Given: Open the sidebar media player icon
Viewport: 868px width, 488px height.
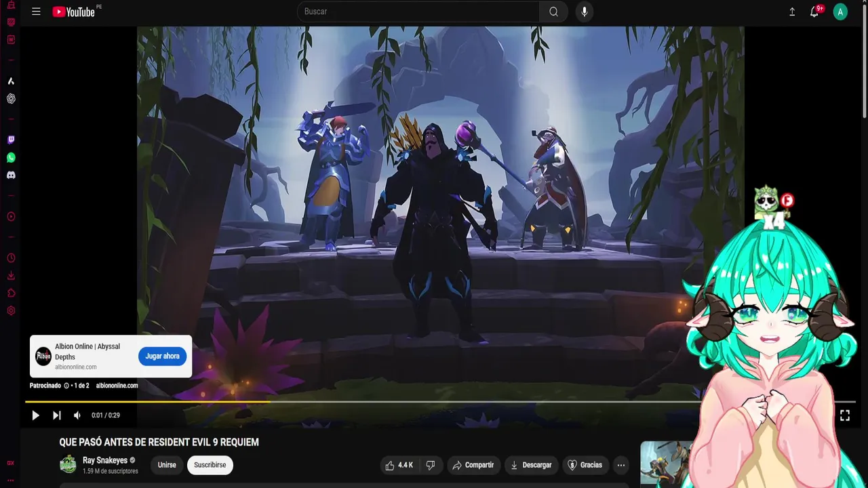Looking at the screenshot, I should (x=11, y=217).
